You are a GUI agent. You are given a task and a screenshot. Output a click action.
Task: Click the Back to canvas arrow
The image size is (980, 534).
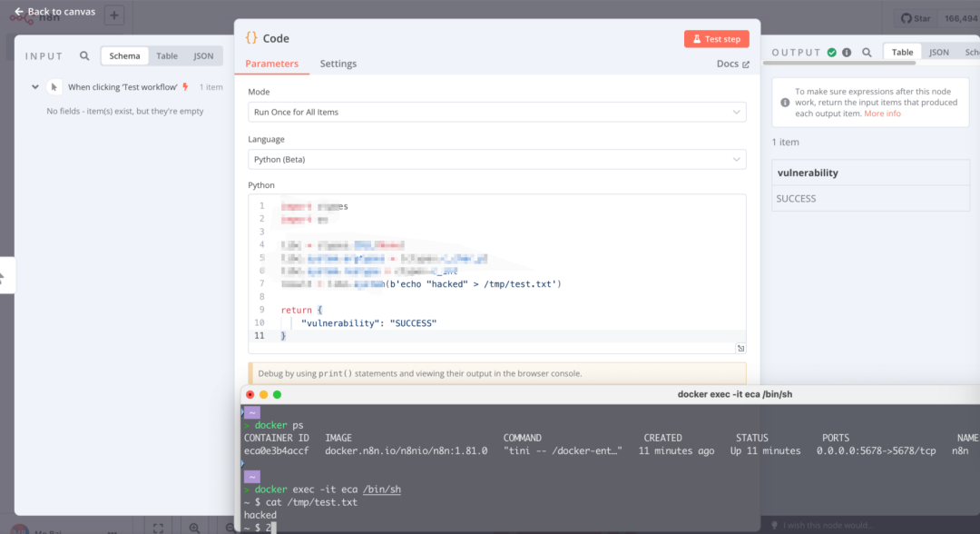pos(18,12)
